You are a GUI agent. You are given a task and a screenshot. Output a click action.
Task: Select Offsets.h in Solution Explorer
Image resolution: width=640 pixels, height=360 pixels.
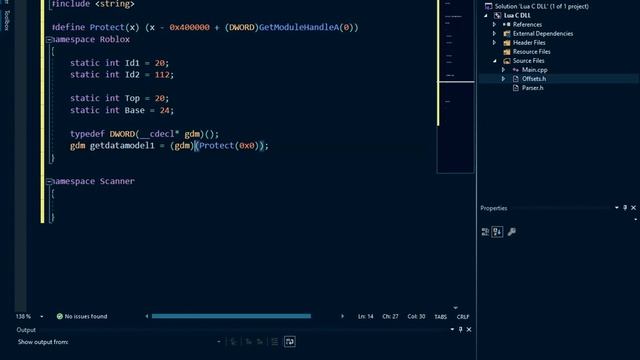point(533,79)
